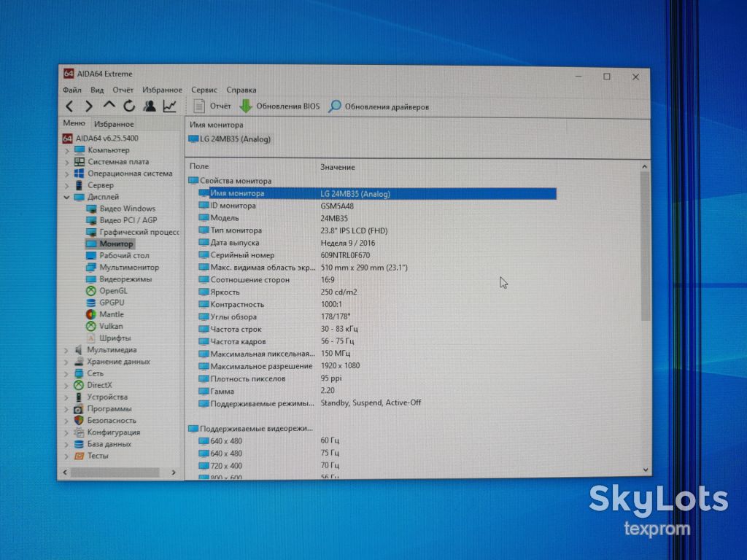The image size is (747, 560).
Task: Select the Серийный номер row
Action: [373, 255]
